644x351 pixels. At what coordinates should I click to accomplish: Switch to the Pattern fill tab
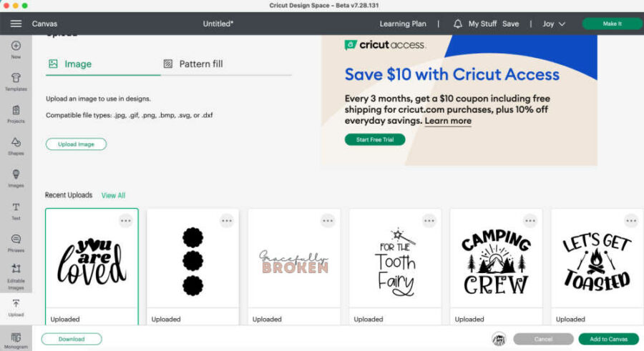click(x=193, y=64)
